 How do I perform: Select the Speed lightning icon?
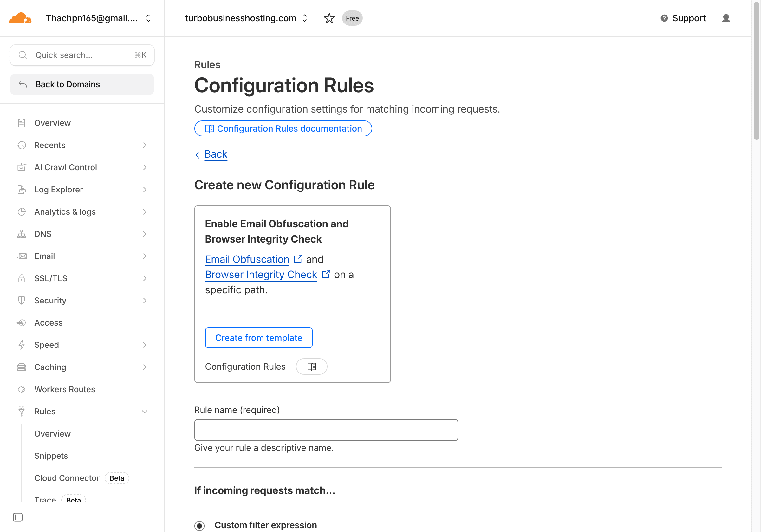[x=22, y=345]
